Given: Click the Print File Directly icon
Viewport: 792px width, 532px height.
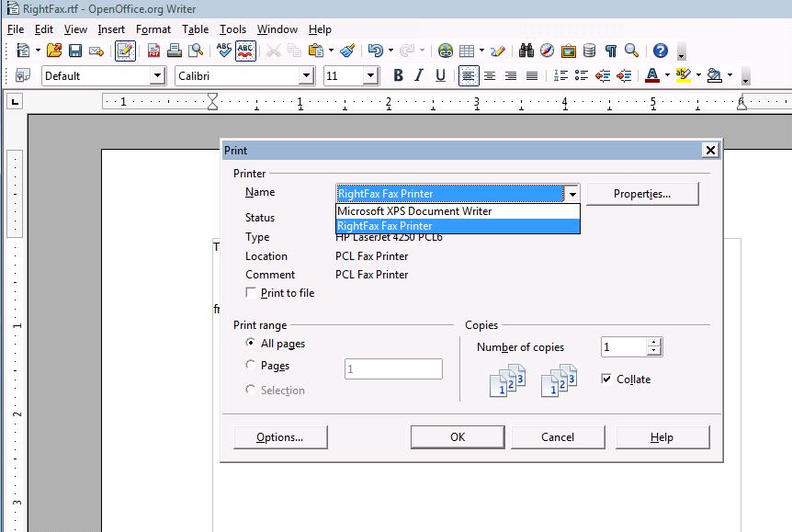Looking at the screenshot, I should click(x=175, y=51).
